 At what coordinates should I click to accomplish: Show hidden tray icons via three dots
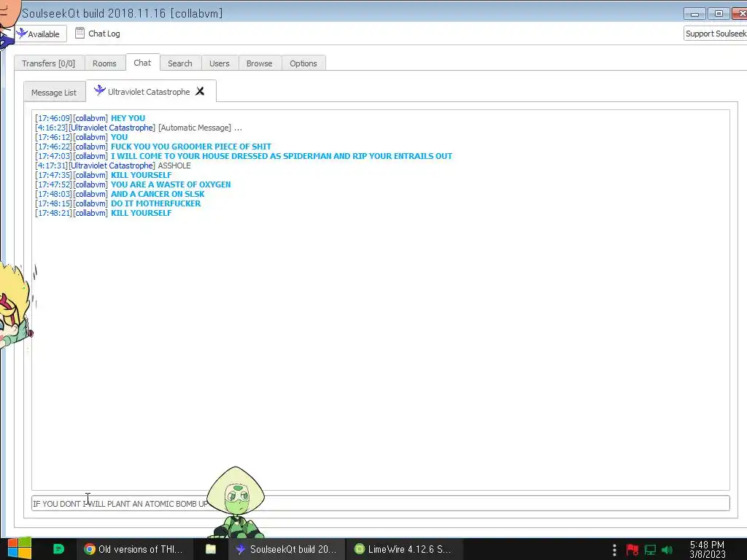pos(614,550)
